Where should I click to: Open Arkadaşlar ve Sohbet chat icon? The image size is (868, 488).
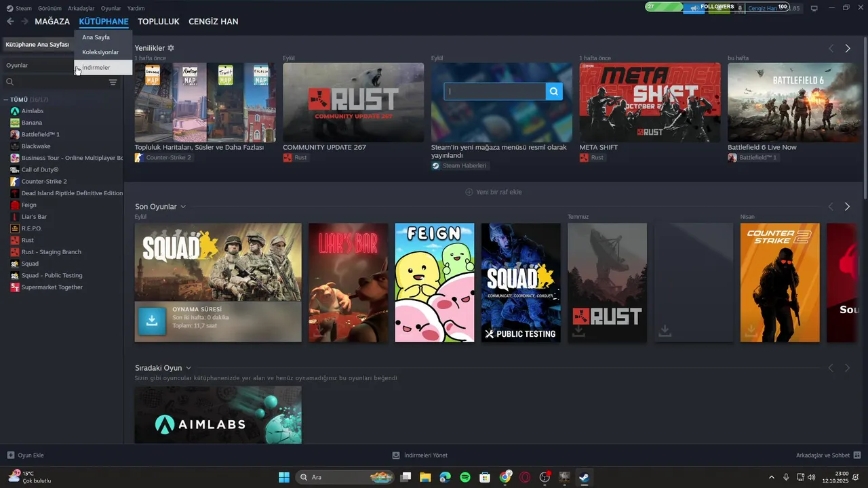857,455
